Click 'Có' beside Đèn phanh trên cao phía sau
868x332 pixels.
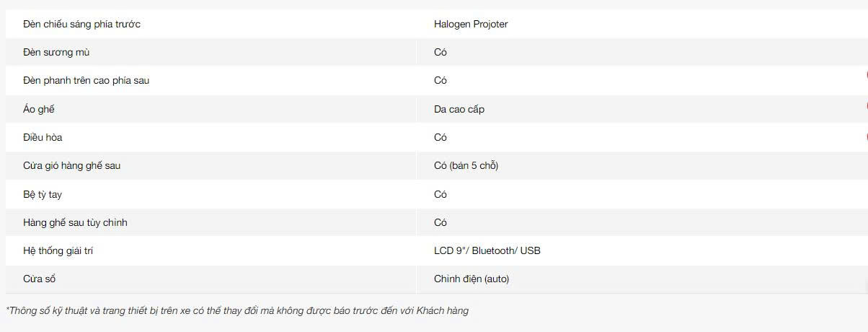[x=440, y=80]
